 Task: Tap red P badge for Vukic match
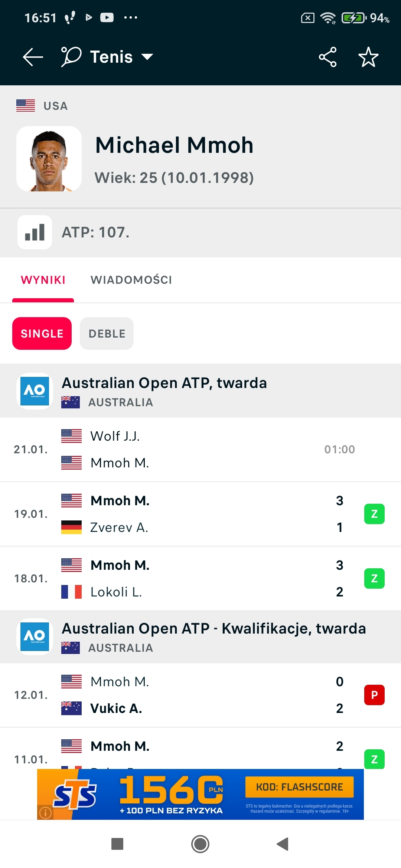[x=374, y=695]
